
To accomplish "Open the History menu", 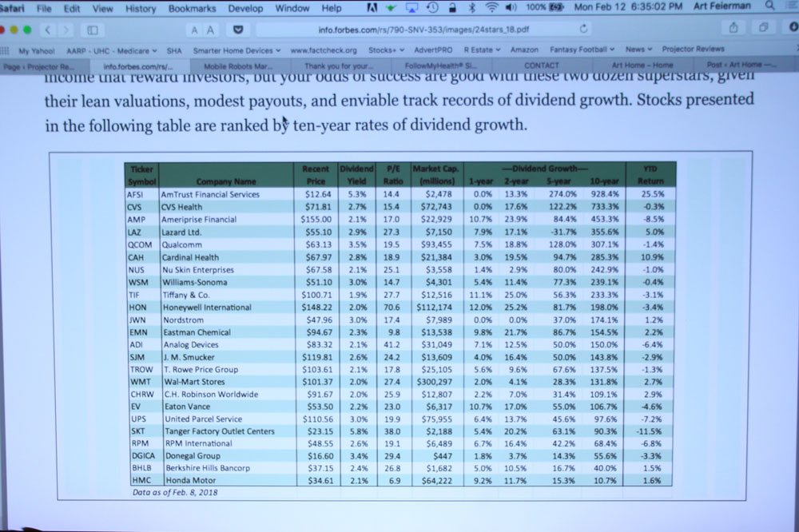I will [141, 9].
